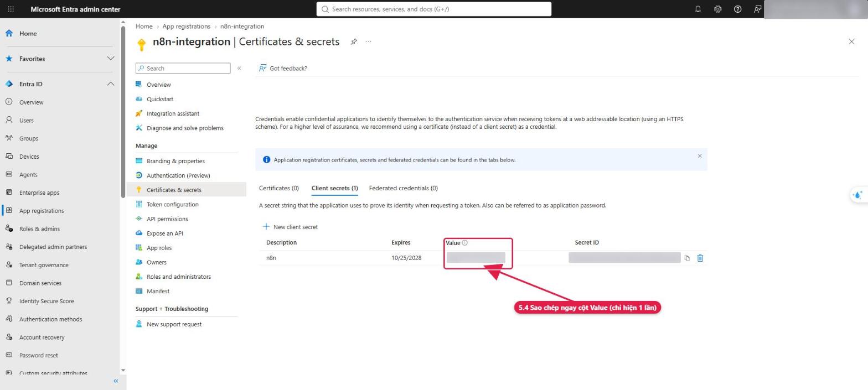
Task: Collapse the Entra ID section
Action: pos(110,84)
